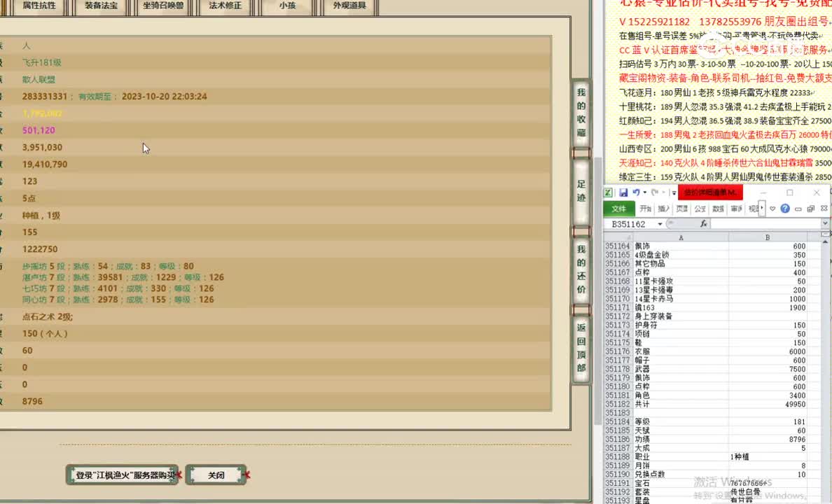Switch to the 小孩 tab in the game
The height and width of the screenshot is (504, 832).
pos(287,6)
